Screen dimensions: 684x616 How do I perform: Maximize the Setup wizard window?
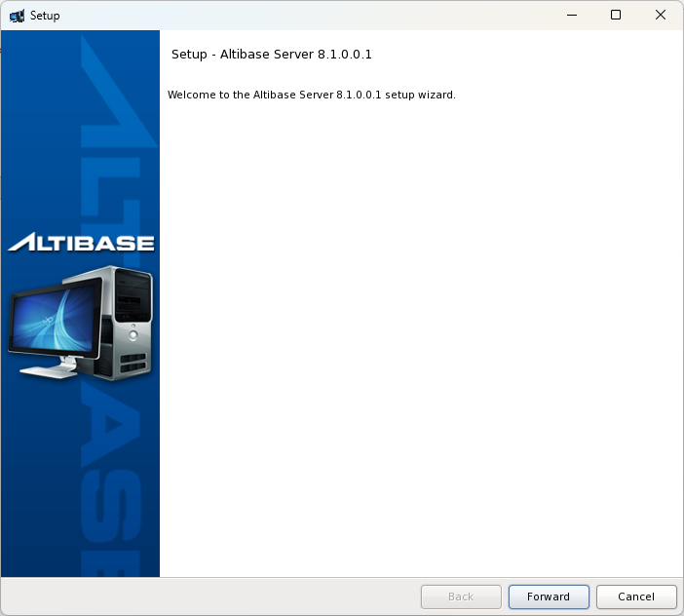click(x=615, y=16)
